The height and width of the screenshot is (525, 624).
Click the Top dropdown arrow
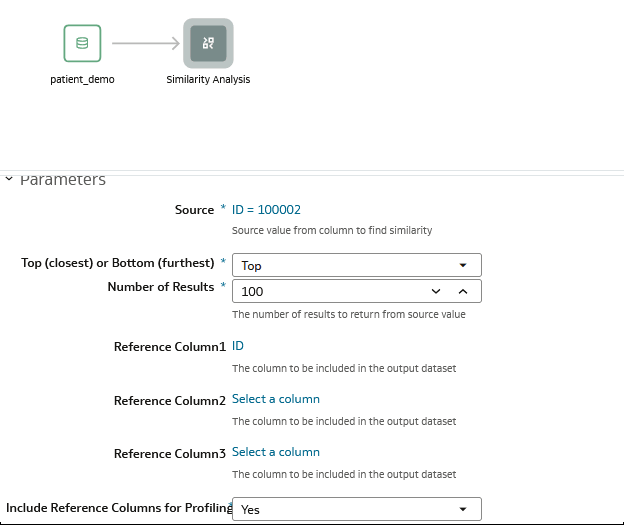[463, 265]
